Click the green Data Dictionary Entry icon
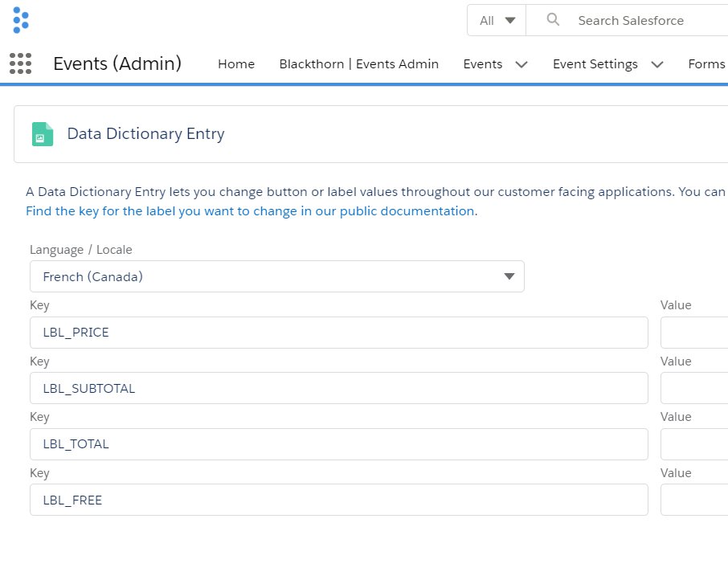The width and height of the screenshot is (728, 580). coord(43,134)
